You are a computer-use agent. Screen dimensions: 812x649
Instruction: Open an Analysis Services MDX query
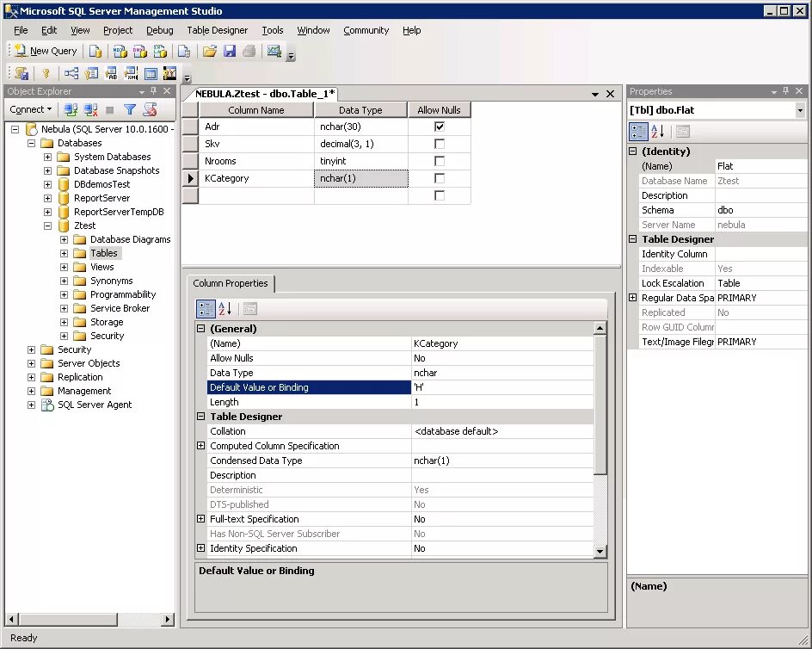click(x=120, y=51)
